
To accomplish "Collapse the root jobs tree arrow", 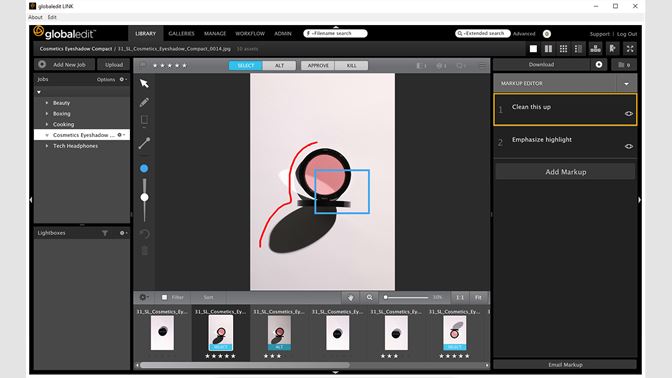I will [39, 92].
